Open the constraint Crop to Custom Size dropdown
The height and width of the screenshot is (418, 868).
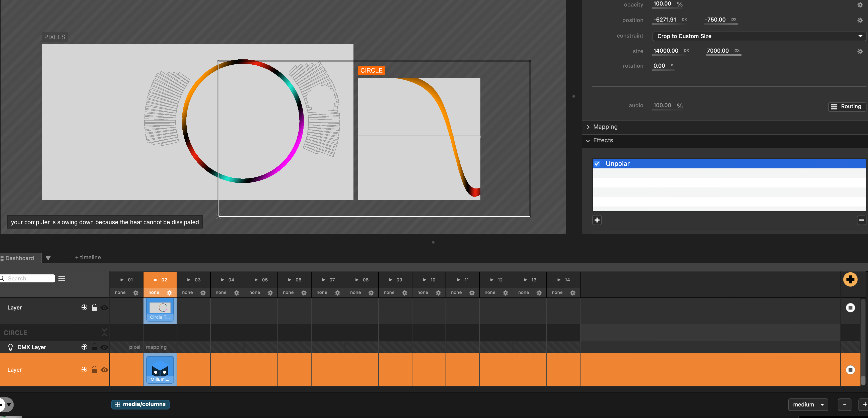tap(758, 36)
